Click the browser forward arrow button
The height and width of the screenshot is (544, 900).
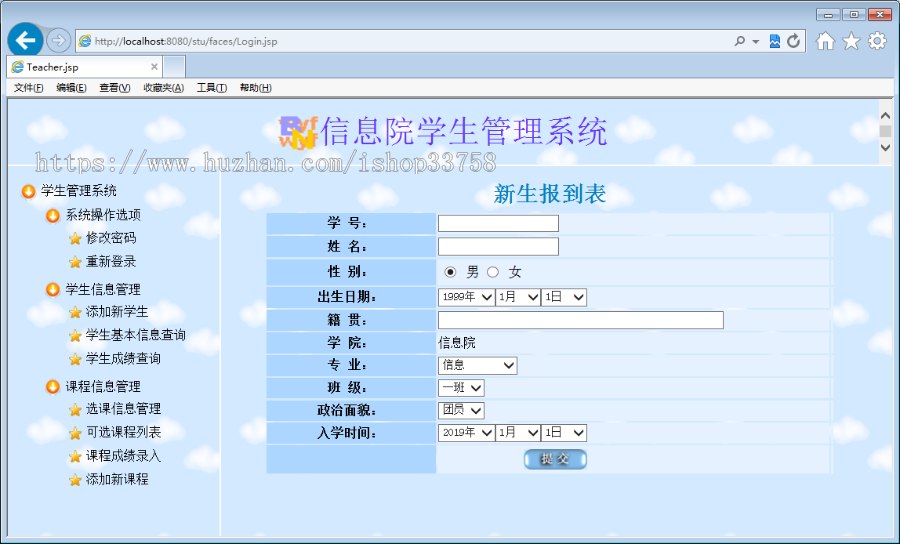pos(58,41)
